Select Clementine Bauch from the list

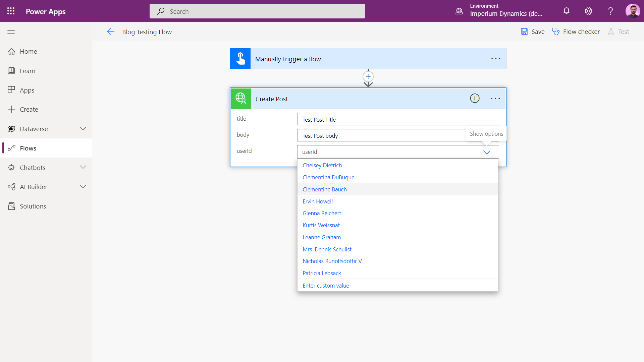324,189
